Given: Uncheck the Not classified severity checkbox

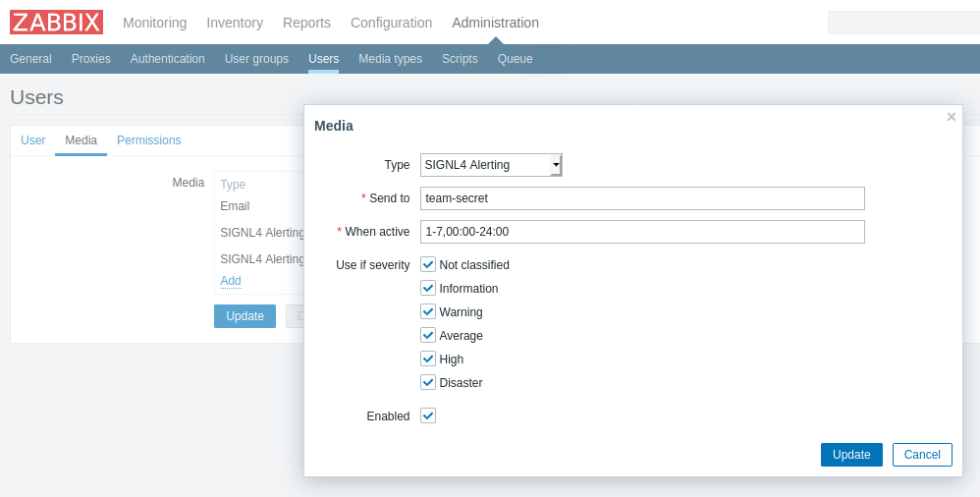Looking at the screenshot, I should [428, 264].
